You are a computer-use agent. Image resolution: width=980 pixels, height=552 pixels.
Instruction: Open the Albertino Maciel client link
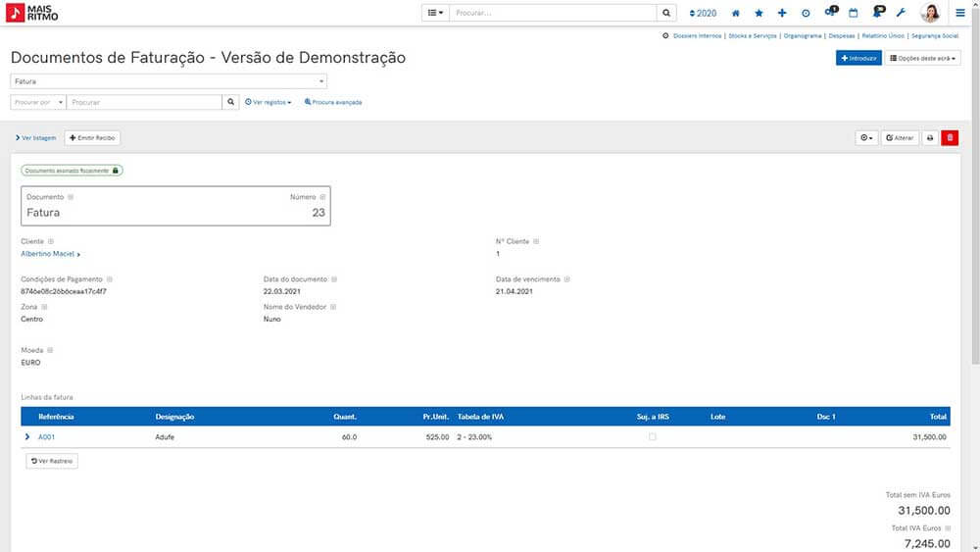[x=50, y=254]
